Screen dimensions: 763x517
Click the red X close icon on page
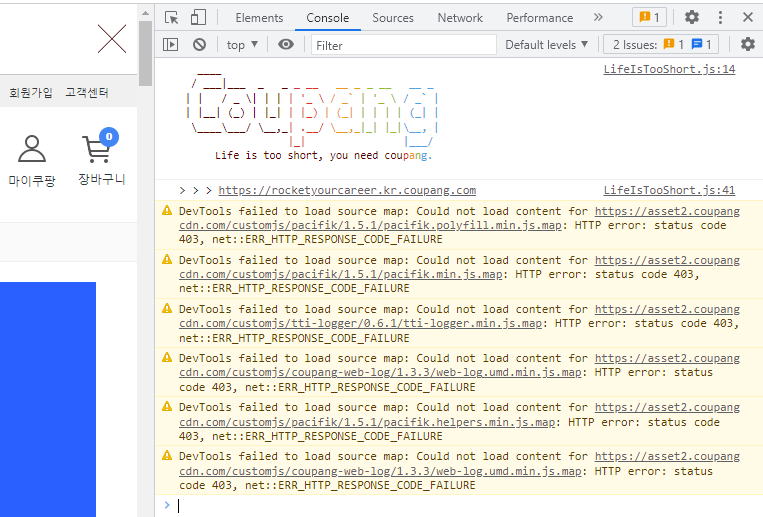pyautogui.click(x=112, y=39)
